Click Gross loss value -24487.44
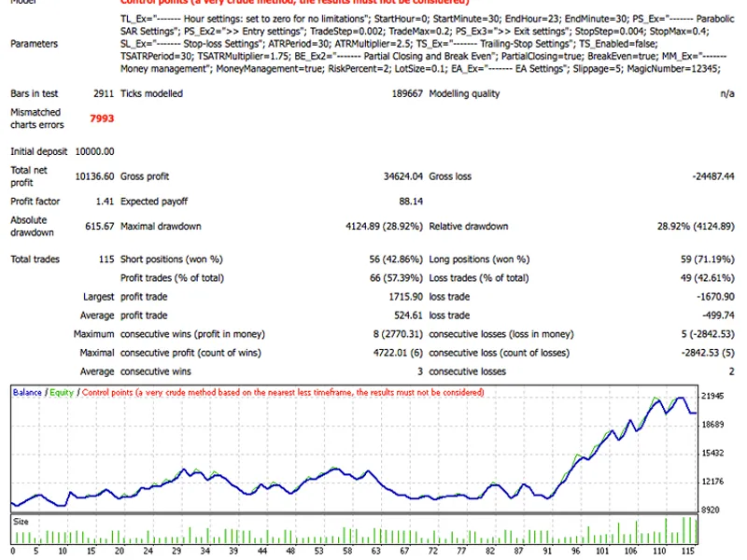Image resolution: width=747 pixels, height=560 pixels. (713, 176)
